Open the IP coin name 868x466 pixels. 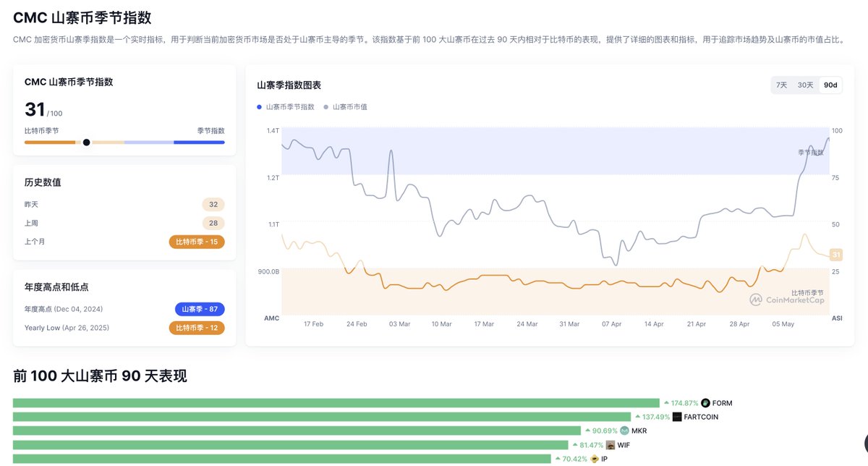pos(605,459)
